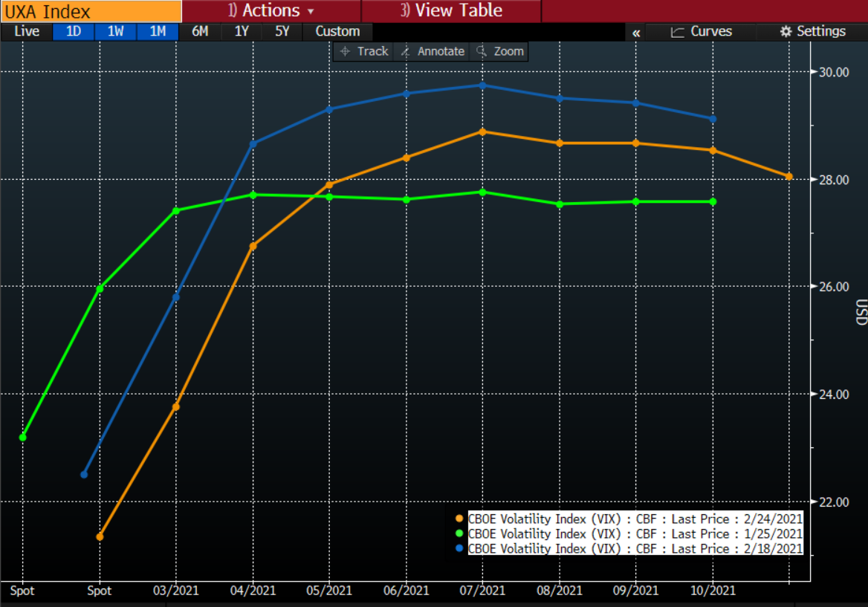Click the 04/2021 x-axis label
868x607 pixels.
pos(253,591)
